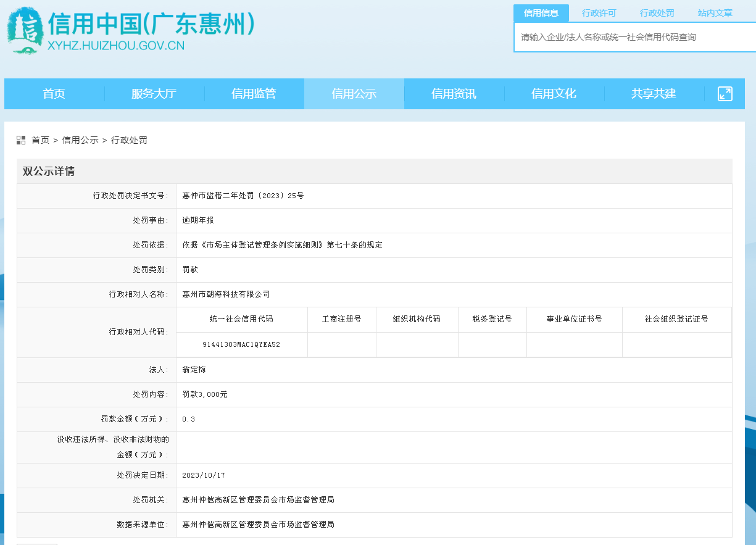
Task: Click the 行政相对人代码 row label
Action: 139,332
